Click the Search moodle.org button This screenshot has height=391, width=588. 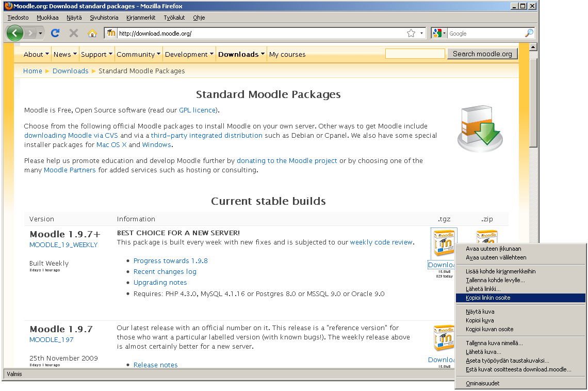(x=482, y=54)
